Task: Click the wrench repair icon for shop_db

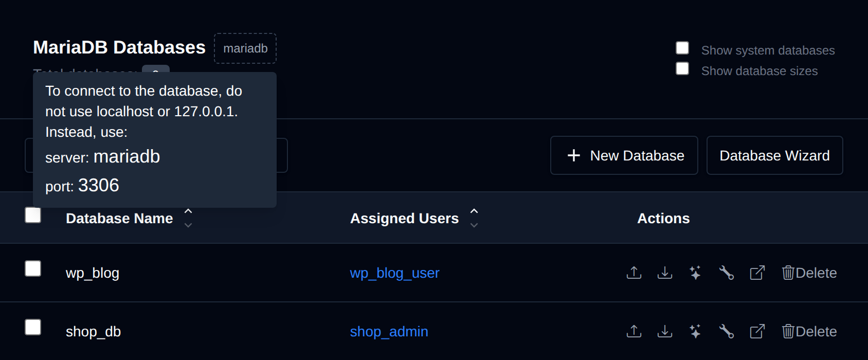Action: pyautogui.click(x=726, y=331)
